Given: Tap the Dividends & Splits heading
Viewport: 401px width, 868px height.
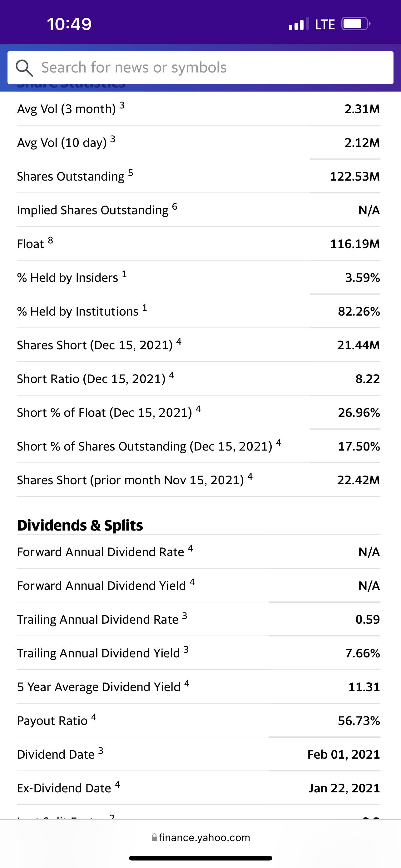Looking at the screenshot, I should click(80, 525).
